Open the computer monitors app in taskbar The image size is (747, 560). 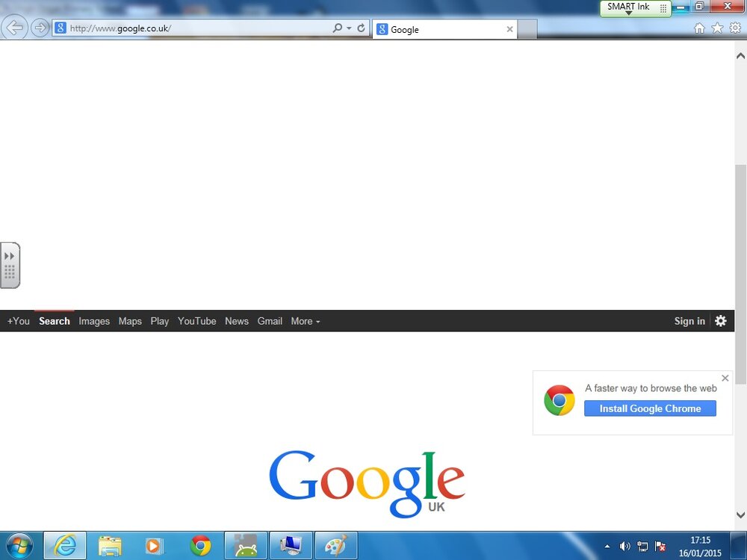click(291, 546)
